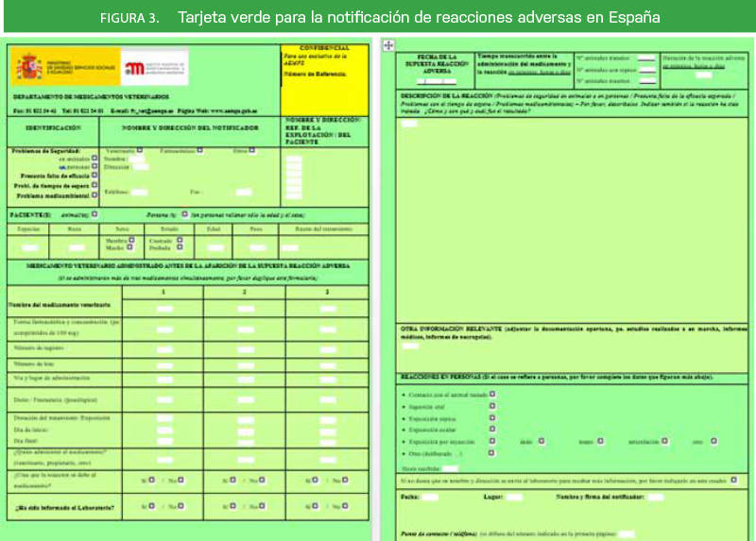
Task: Check 'Sí' for Laboratorio informed, column 1
Action: click(x=152, y=506)
